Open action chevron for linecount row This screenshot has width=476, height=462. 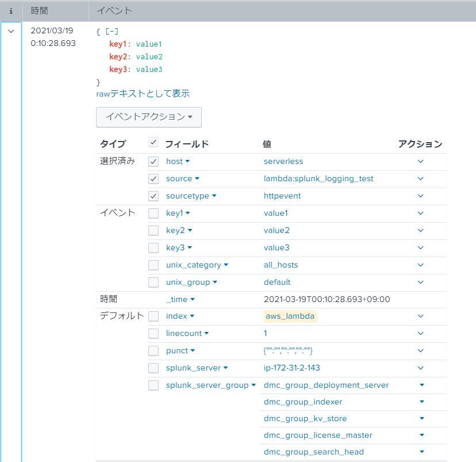click(420, 334)
